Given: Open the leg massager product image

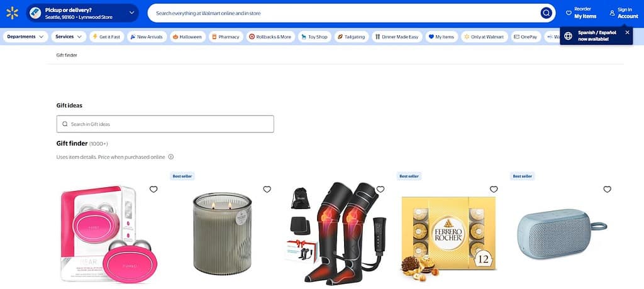Looking at the screenshot, I should coord(336,234).
